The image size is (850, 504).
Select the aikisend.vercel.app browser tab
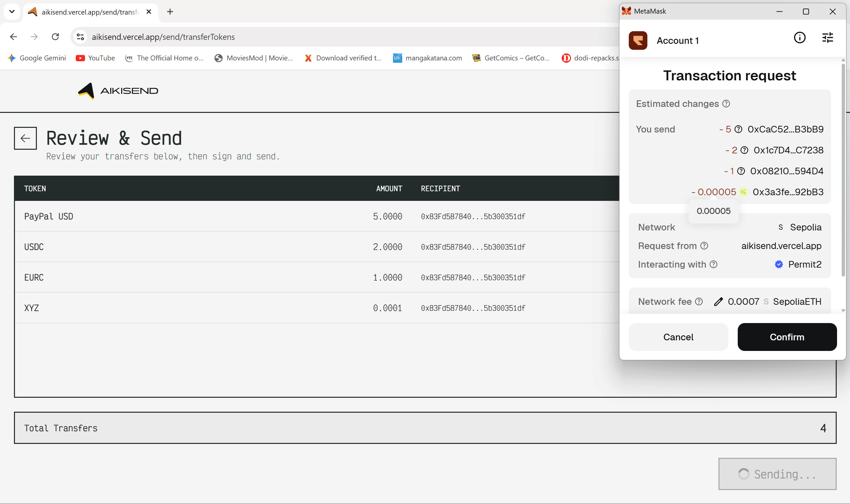[91, 12]
